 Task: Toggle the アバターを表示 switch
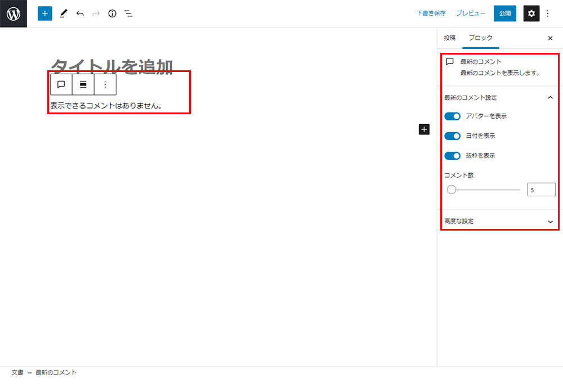(x=452, y=116)
